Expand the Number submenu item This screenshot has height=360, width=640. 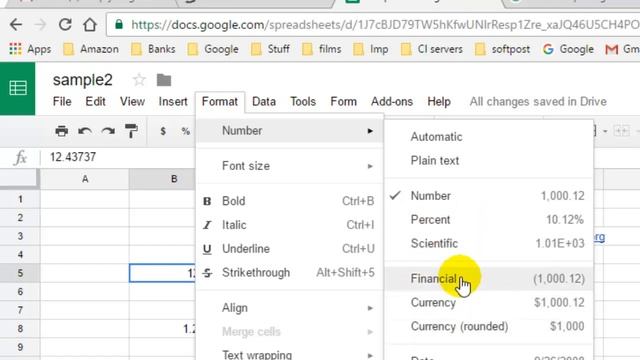point(289,131)
